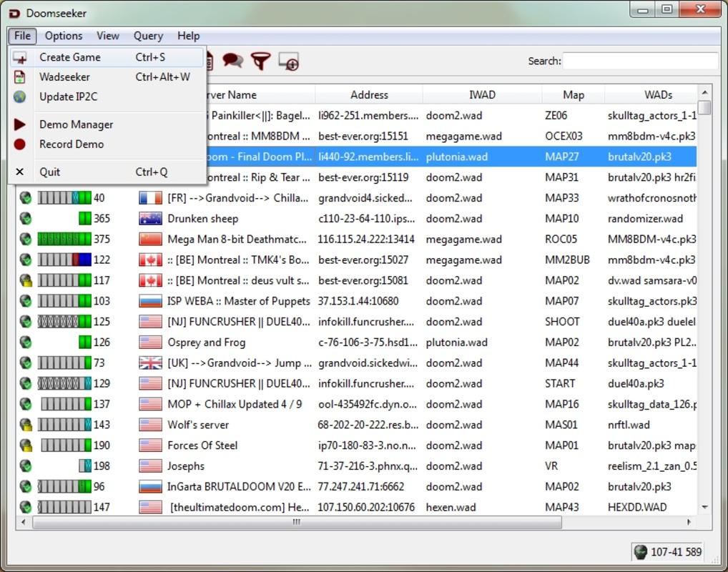Click address '116.115.24.222:13414'

click(x=366, y=240)
